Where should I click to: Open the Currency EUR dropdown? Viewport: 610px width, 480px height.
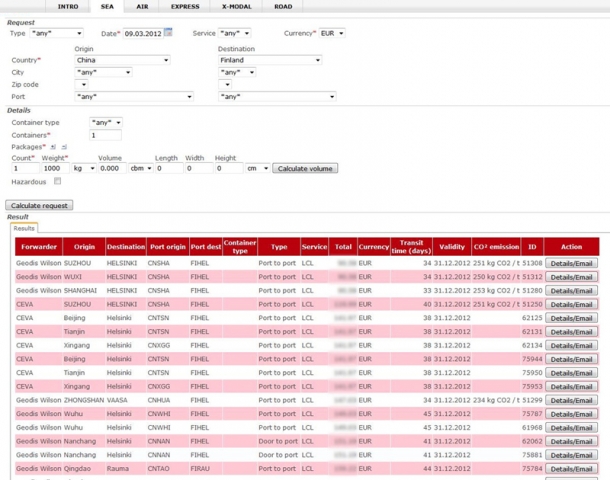point(332,33)
